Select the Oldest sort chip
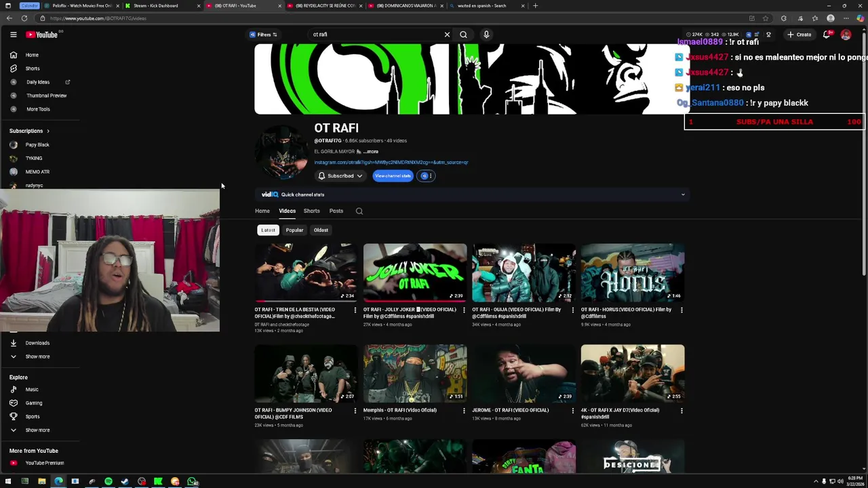Screen dimensions: 868x488 (x=321, y=230)
